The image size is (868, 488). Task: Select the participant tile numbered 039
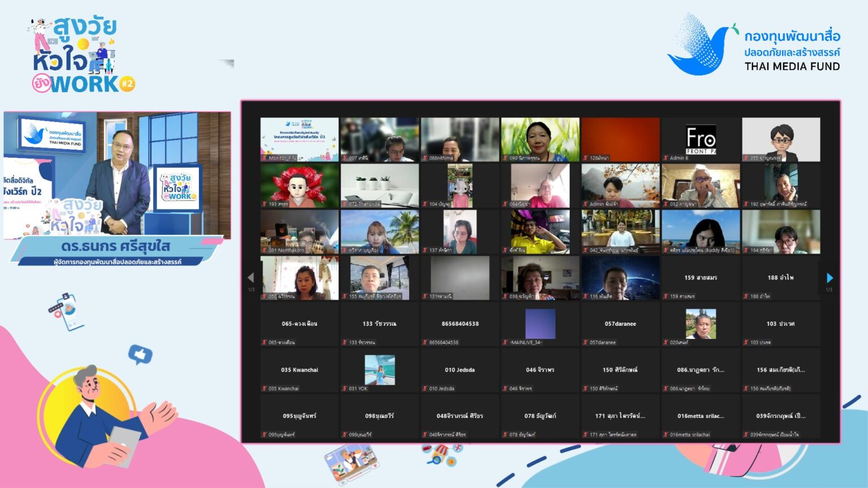click(x=781, y=417)
